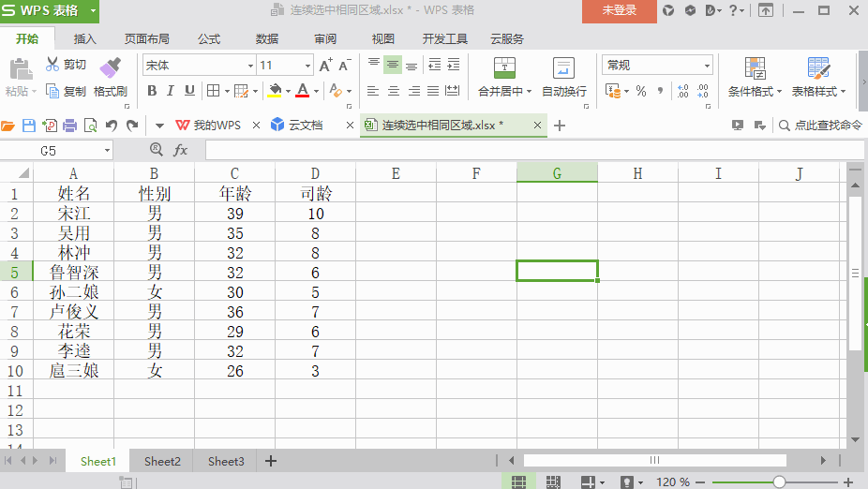Click the decrease indent icon
The height and width of the screenshot is (489, 868).
click(x=435, y=65)
